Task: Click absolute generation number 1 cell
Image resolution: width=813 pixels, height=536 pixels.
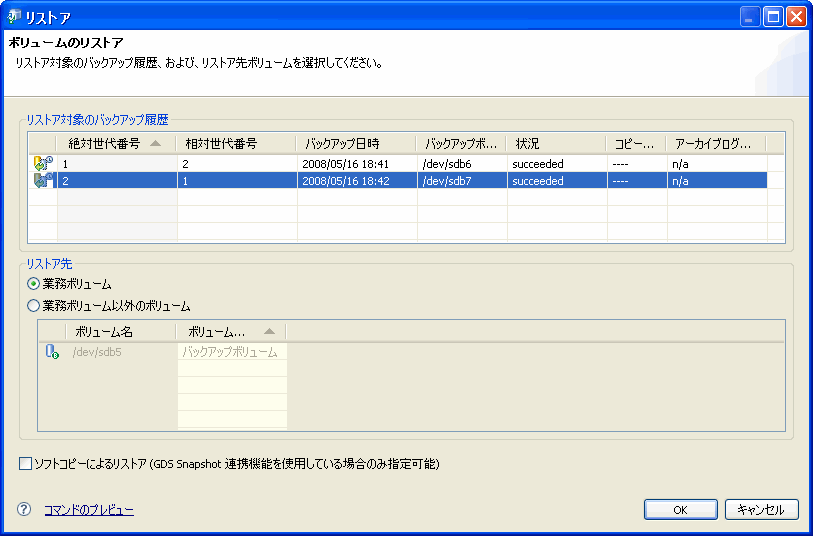Action: click(117, 164)
